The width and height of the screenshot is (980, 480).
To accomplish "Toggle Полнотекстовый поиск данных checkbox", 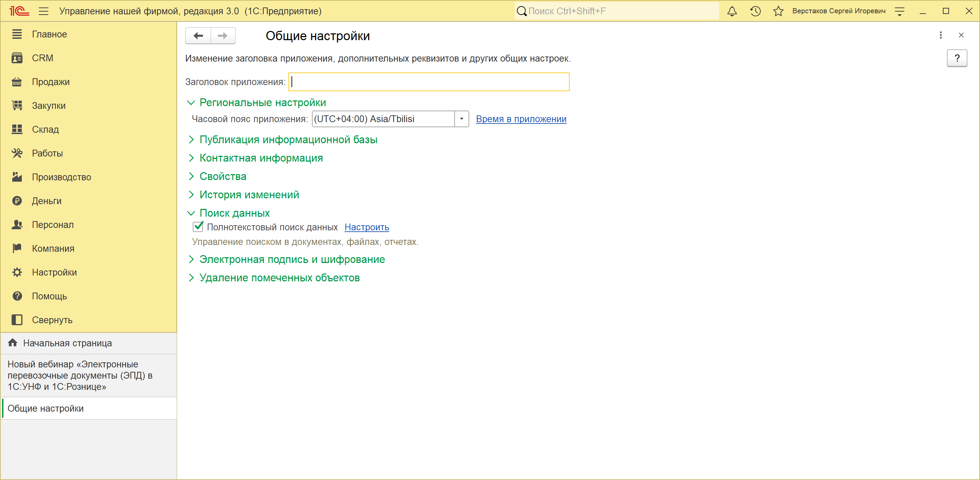I will tap(198, 227).
